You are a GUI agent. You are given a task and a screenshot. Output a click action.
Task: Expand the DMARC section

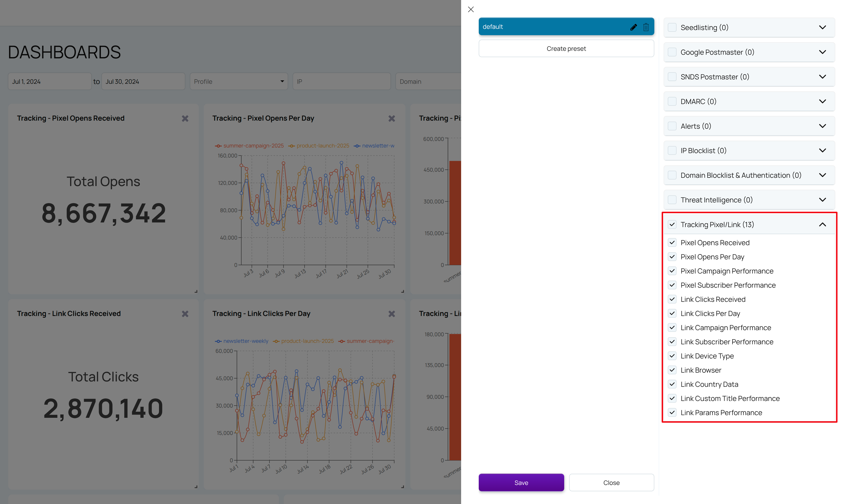coord(823,101)
